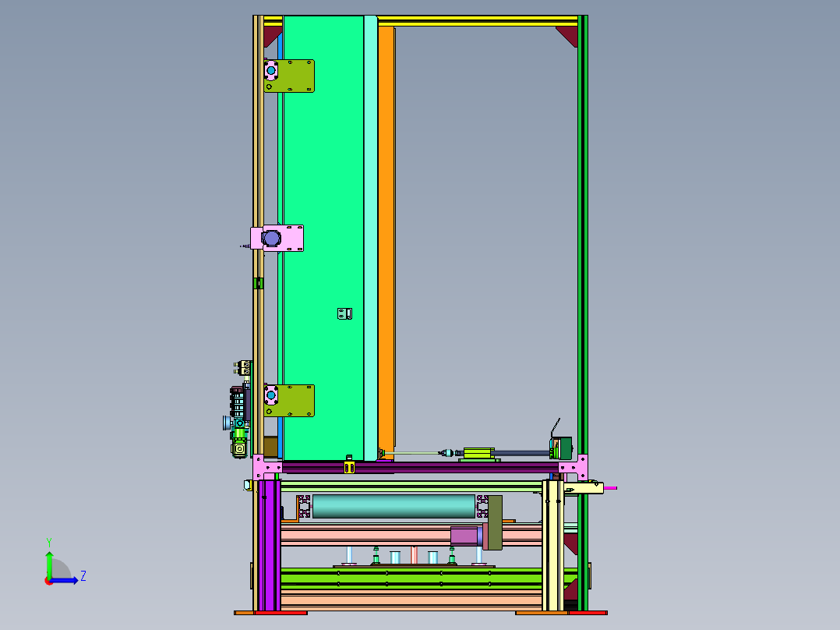Select the pink corner bracket at right frame joint

pyautogui.click(x=574, y=468)
